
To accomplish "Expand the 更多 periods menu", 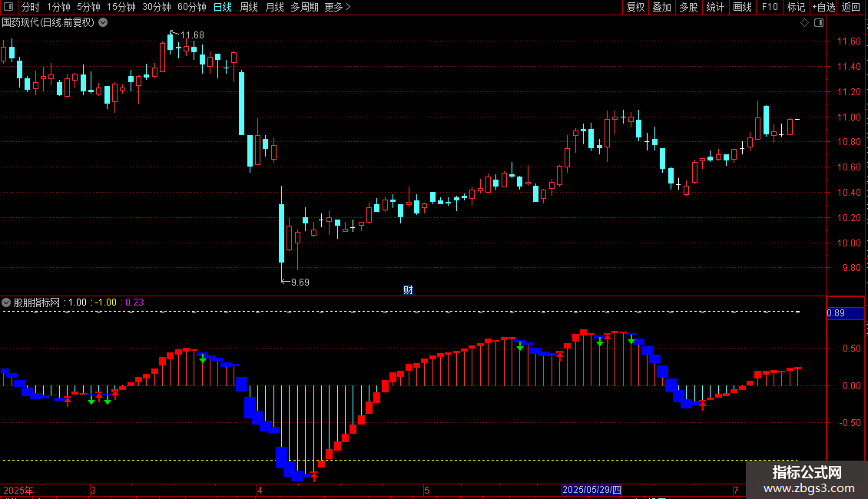I will [337, 7].
